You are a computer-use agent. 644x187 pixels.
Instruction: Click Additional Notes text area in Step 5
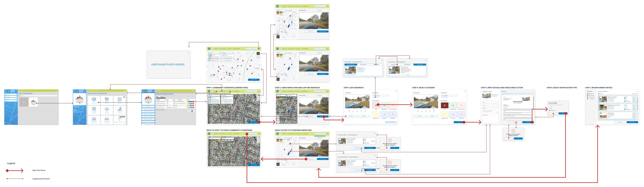[491, 119]
